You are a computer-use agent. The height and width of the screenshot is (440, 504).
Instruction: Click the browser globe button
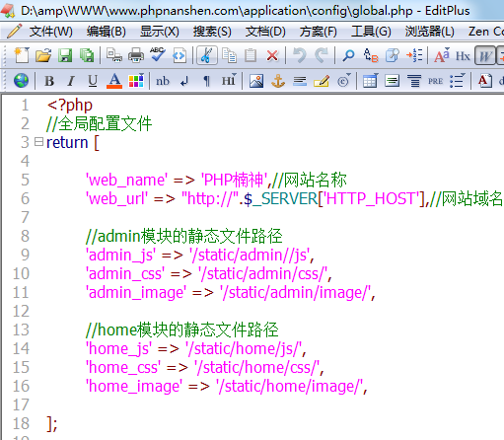21,81
